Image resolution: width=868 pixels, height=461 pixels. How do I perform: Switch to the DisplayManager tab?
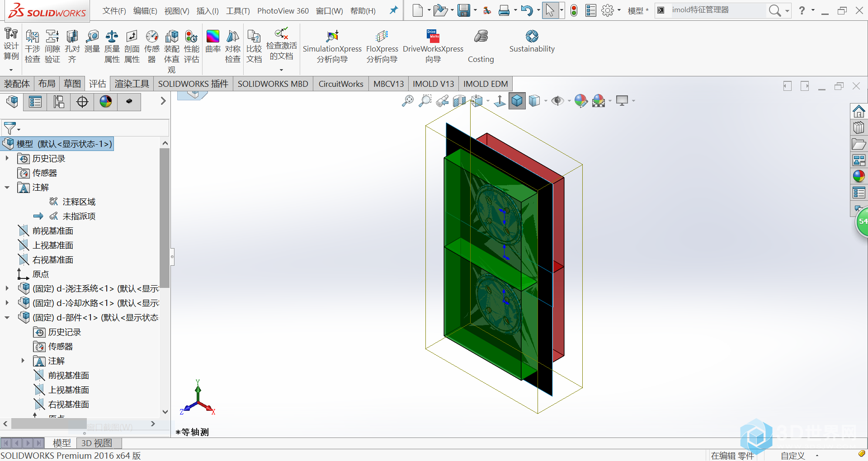[x=106, y=102]
